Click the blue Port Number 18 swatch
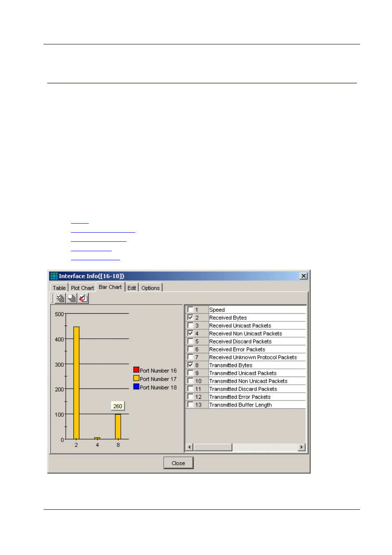 point(136,387)
